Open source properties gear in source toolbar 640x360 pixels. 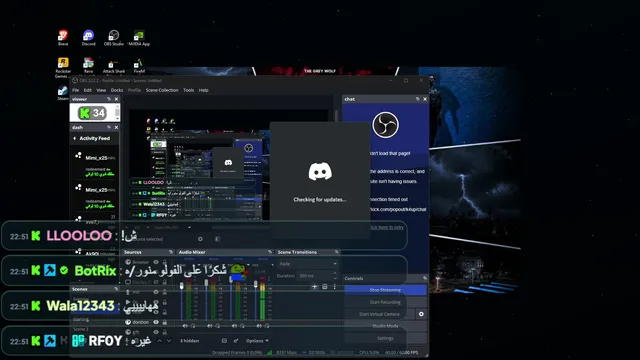click(x=200, y=239)
